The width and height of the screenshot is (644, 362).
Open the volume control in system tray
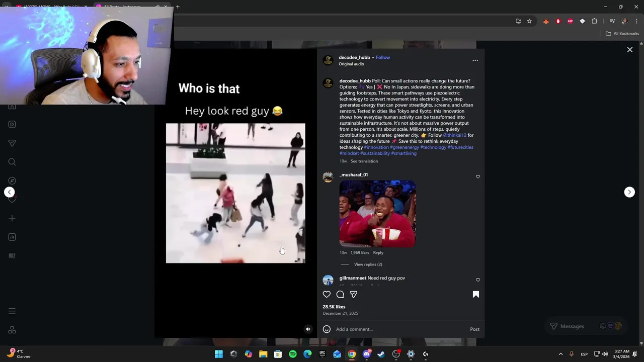605,354
